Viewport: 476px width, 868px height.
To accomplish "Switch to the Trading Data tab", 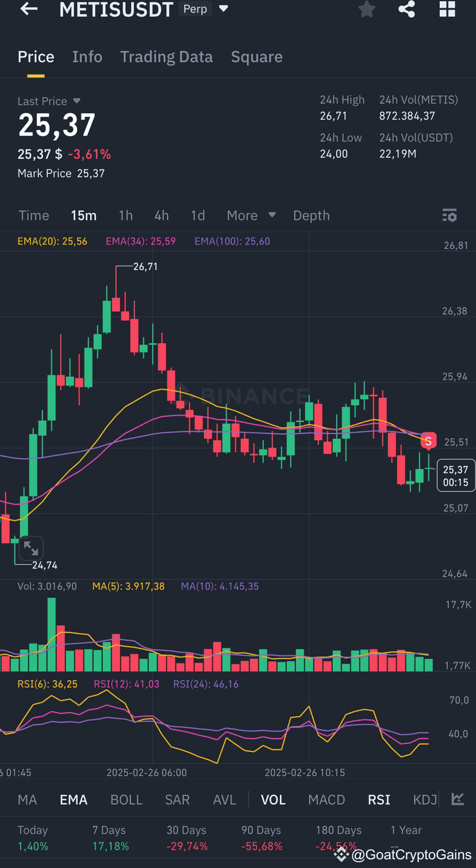I will pos(166,56).
